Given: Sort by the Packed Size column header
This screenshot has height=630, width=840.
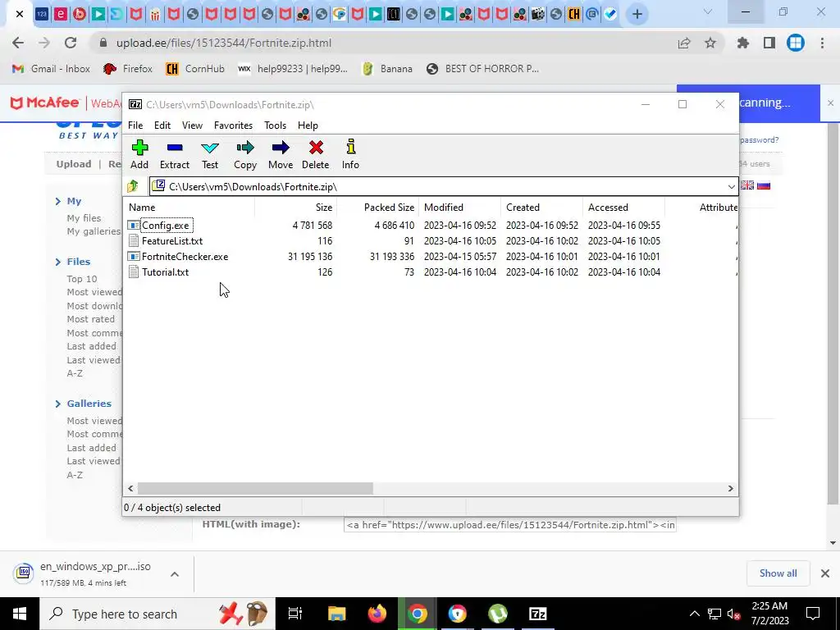Looking at the screenshot, I should pyautogui.click(x=377, y=208).
